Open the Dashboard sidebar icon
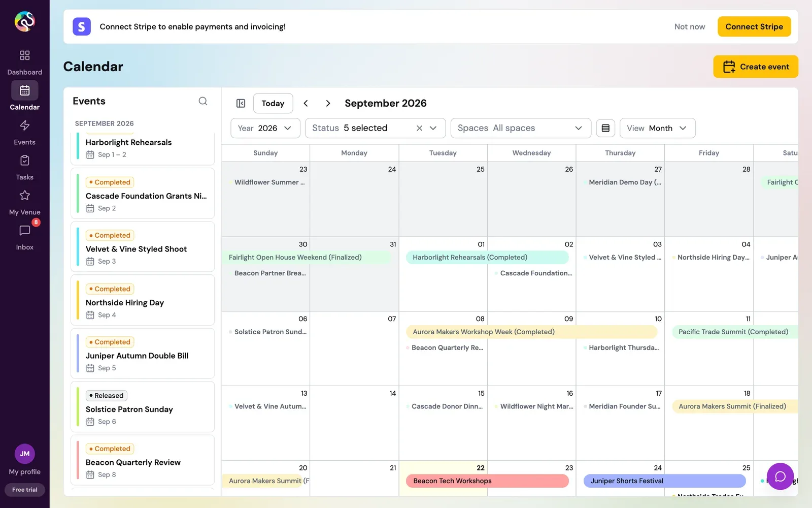This screenshot has width=812, height=508. click(x=24, y=55)
